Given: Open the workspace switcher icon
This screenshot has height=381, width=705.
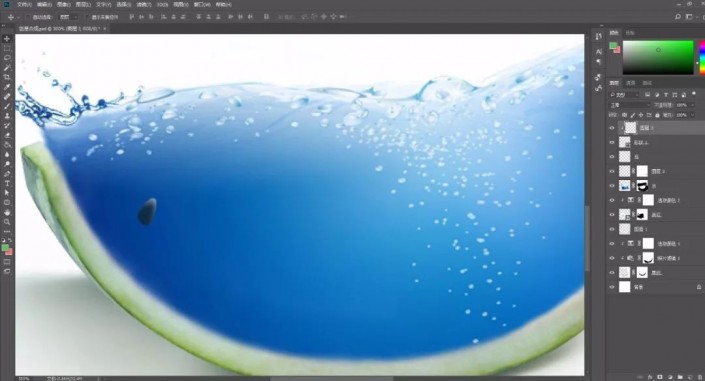Looking at the screenshot, I should pyautogui.click(x=689, y=17).
